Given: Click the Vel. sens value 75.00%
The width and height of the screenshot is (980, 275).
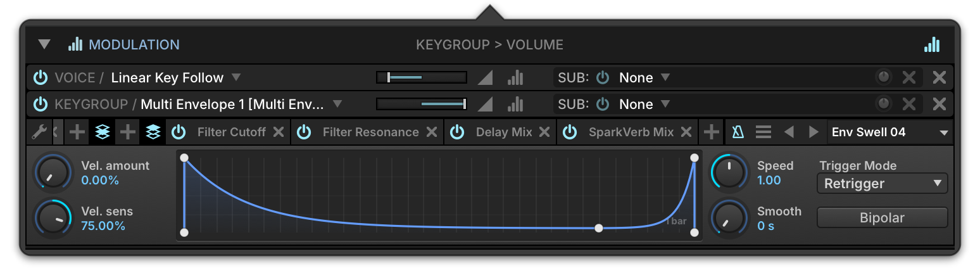Looking at the screenshot, I should [x=103, y=226].
